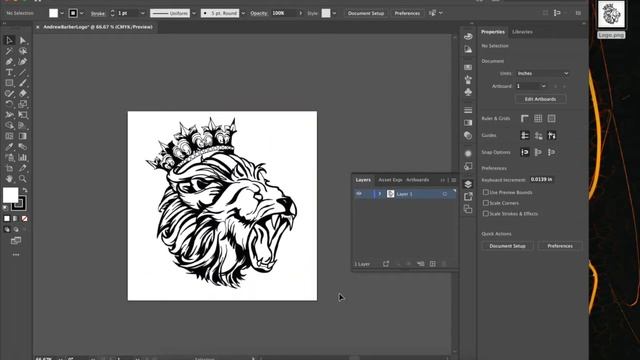The width and height of the screenshot is (640, 360).
Task: Click Document Setup in control bar
Action: point(366,13)
